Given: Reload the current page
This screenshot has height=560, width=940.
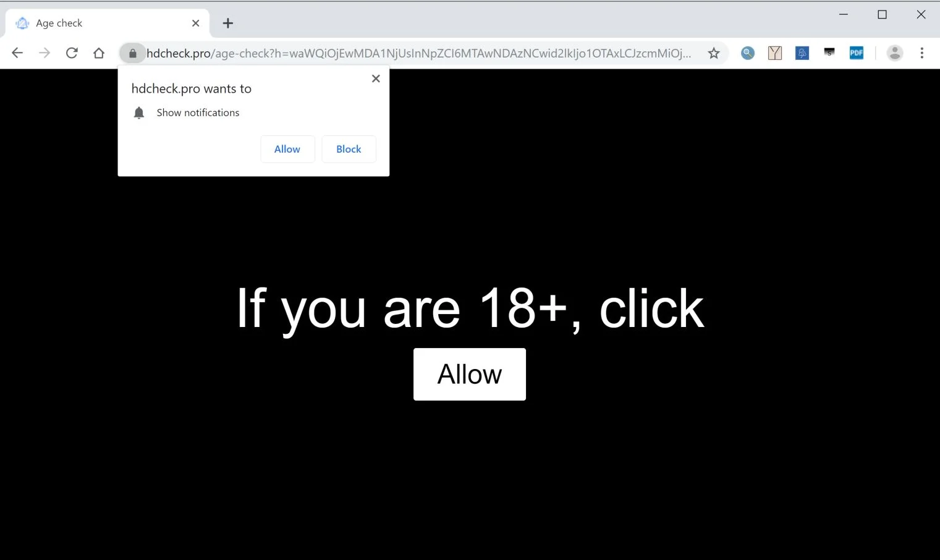Looking at the screenshot, I should 72,53.
